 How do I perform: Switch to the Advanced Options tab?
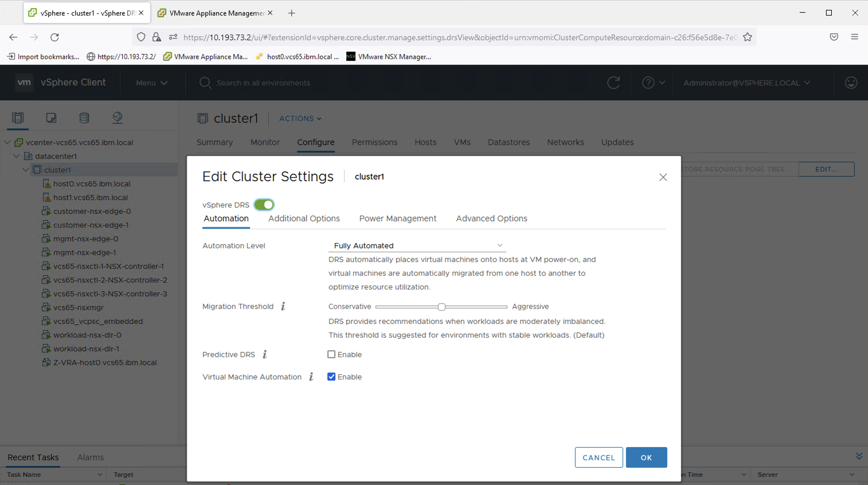pos(491,218)
